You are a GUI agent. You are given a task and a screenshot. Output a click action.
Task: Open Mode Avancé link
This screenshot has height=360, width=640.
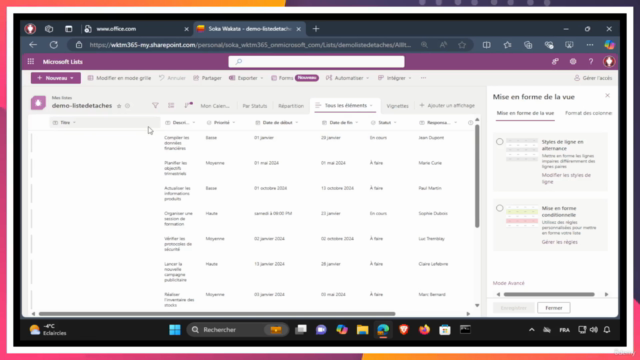509,283
